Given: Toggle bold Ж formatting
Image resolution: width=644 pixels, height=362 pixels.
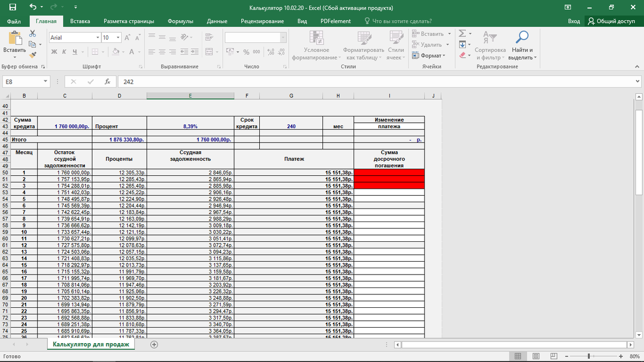Looking at the screenshot, I should [55, 52].
